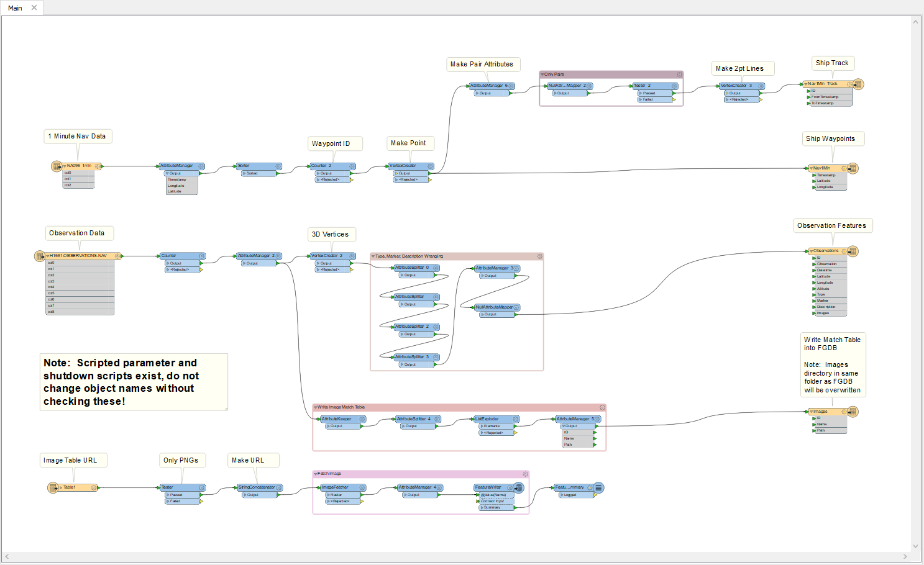Click the NA096_1min reader table icon

pyautogui.click(x=57, y=166)
